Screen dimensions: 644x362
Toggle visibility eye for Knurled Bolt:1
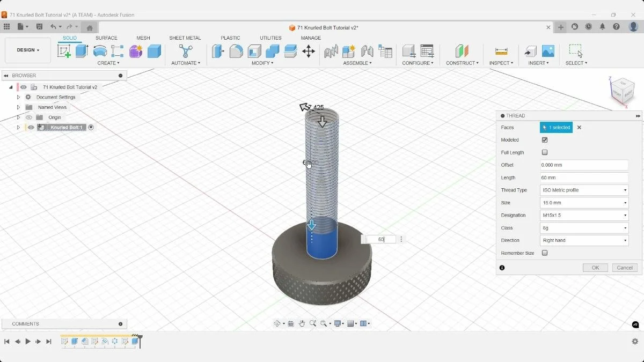click(x=31, y=128)
